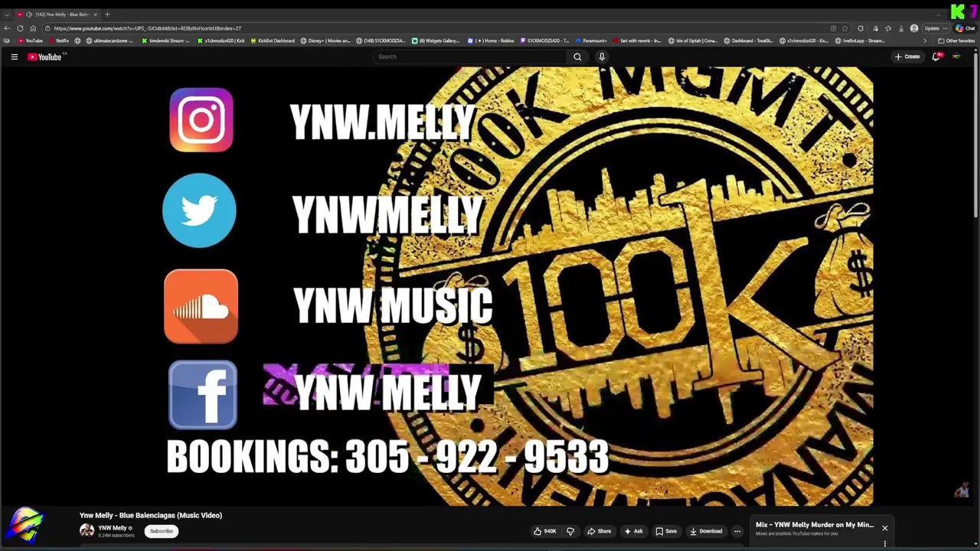Favorite this page with the star icon

(x=845, y=28)
